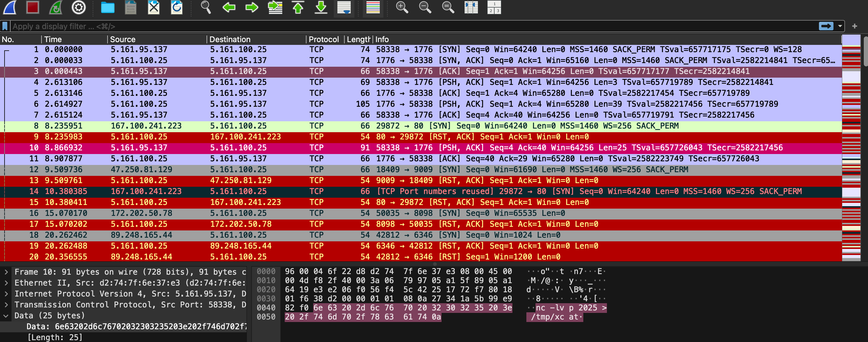This screenshot has height=342, width=868.
Task: Sort by the Source column header
Action: [157, 39]
